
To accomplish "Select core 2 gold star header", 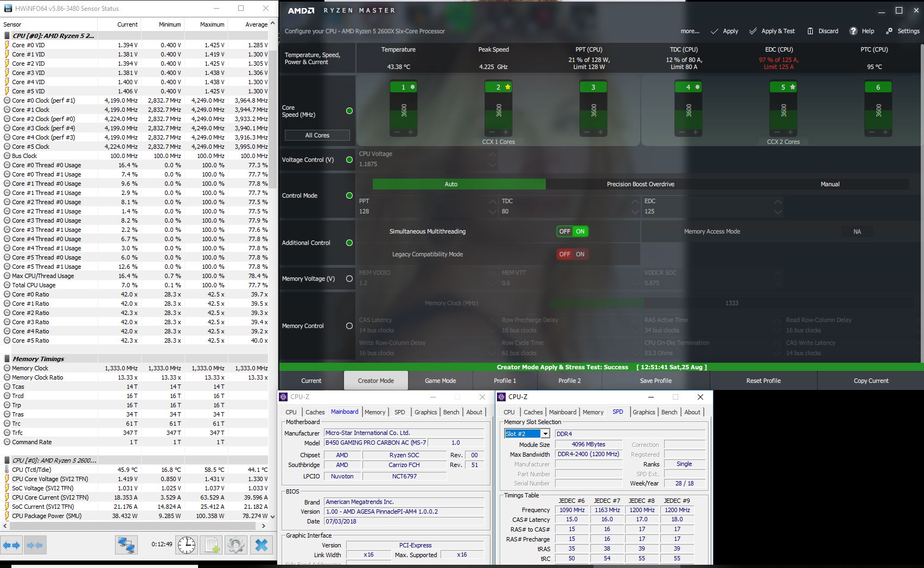I will click(499, 87).
